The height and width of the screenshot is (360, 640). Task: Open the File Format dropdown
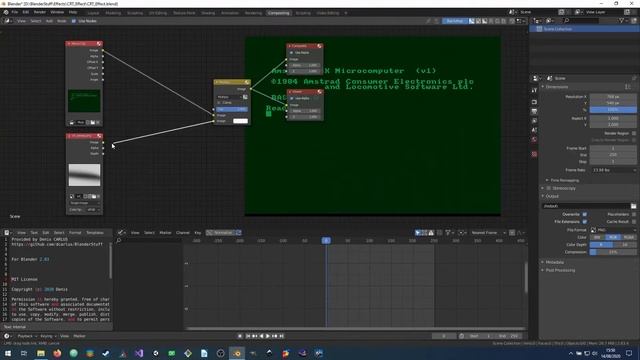613,230
